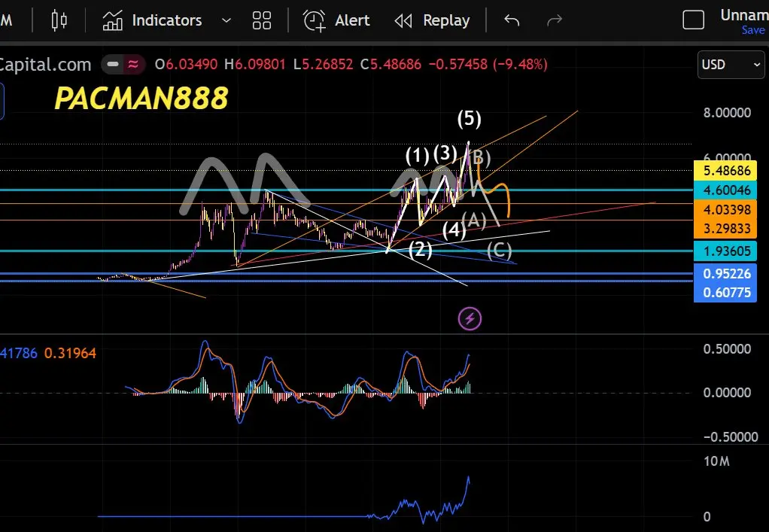This screenshot has width=769, height=532.
Task: Open the Unnamed layout name menu
Action: tap(744, 15)
